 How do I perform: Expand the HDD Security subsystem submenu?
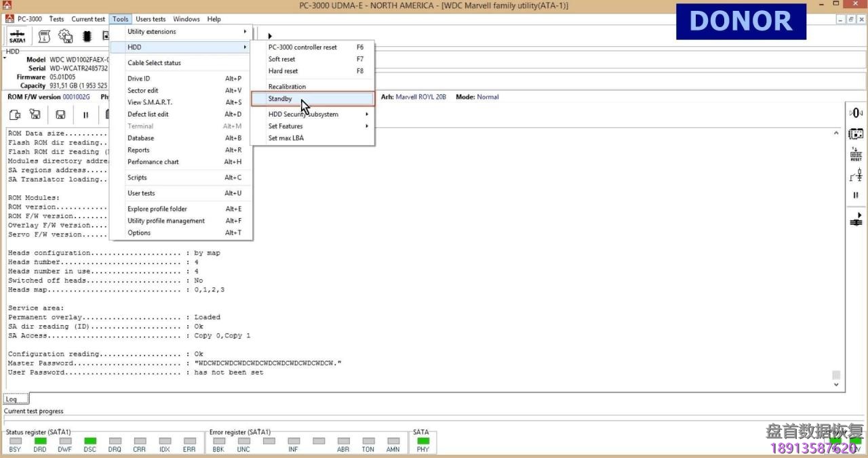click(x=312, y=114)
